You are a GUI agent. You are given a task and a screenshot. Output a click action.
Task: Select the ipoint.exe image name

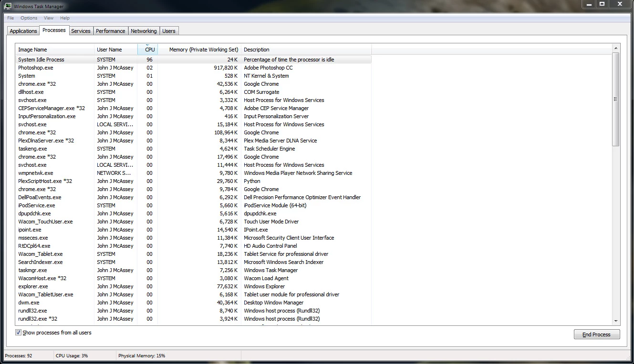30,230
